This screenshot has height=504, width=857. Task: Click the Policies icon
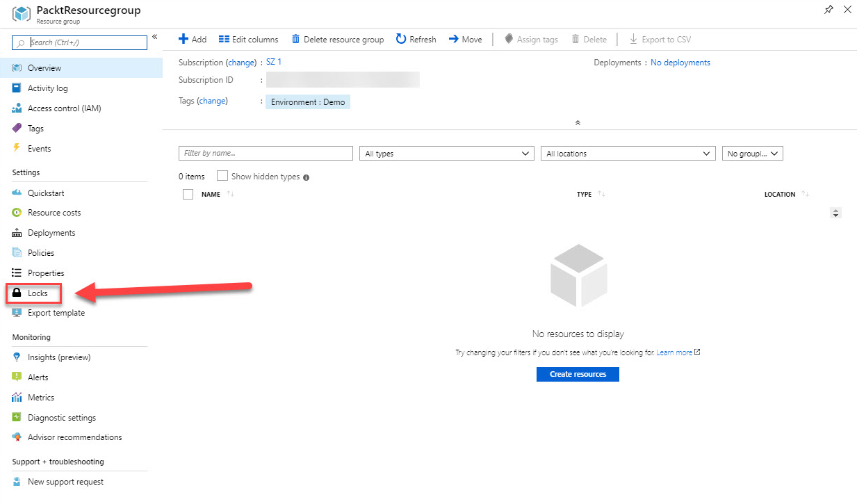(x=17, y=253)
